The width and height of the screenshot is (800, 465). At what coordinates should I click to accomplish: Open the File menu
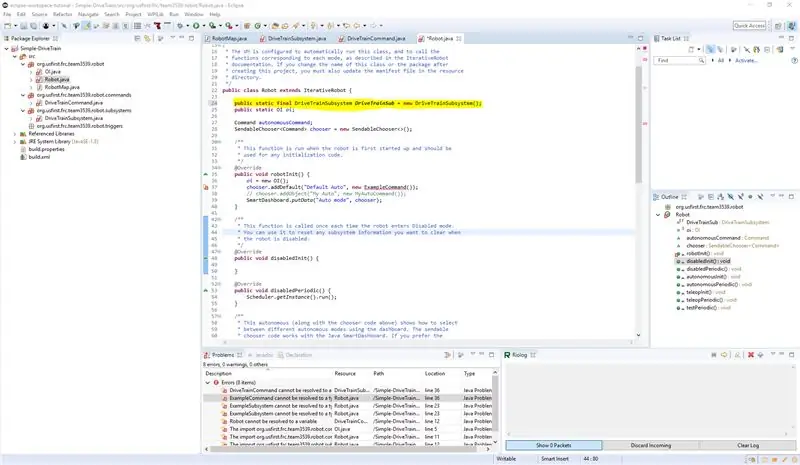(x=7, y=14)
